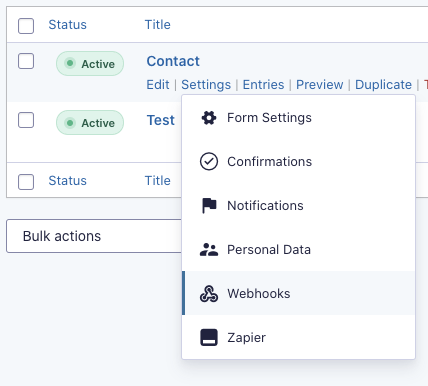Open Form Settings from the menu

pos(299,118)
